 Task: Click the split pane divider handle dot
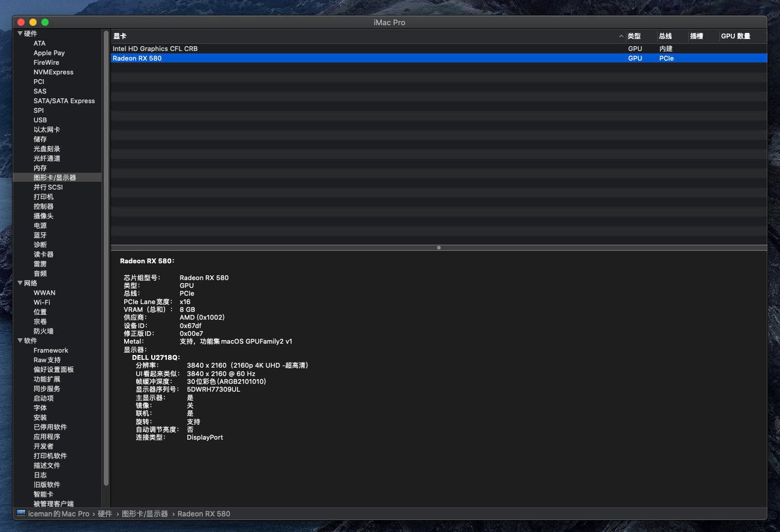[x=439, y=247]
